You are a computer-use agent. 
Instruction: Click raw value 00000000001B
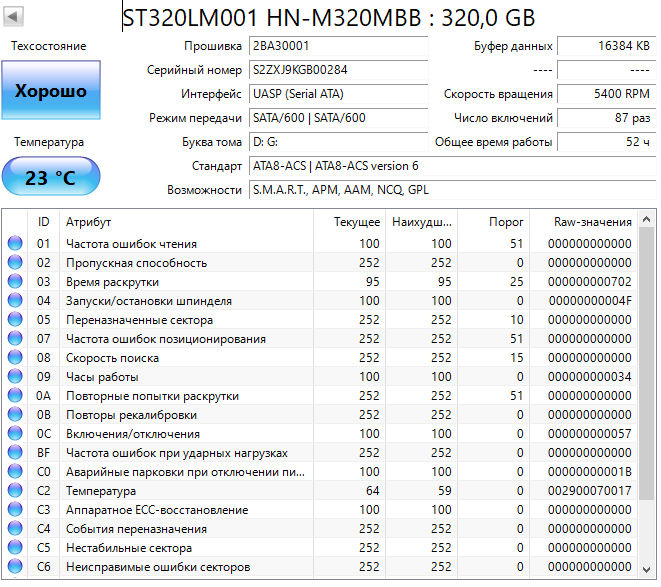point(590,471)
